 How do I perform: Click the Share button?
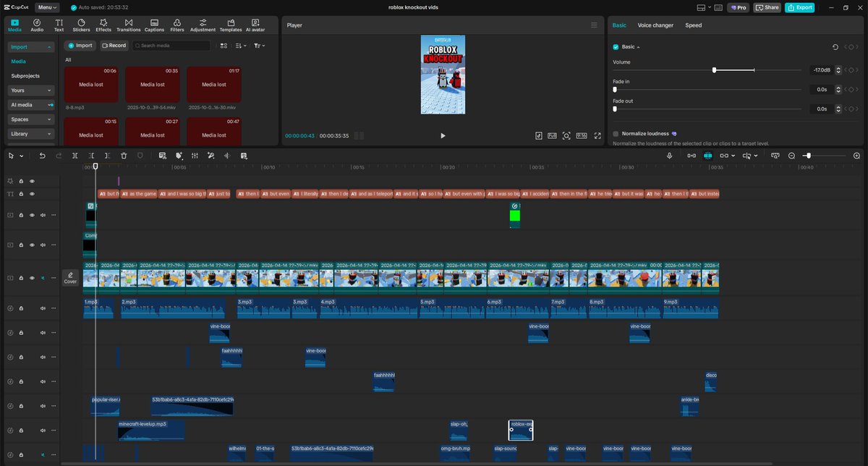pos(767,7)
